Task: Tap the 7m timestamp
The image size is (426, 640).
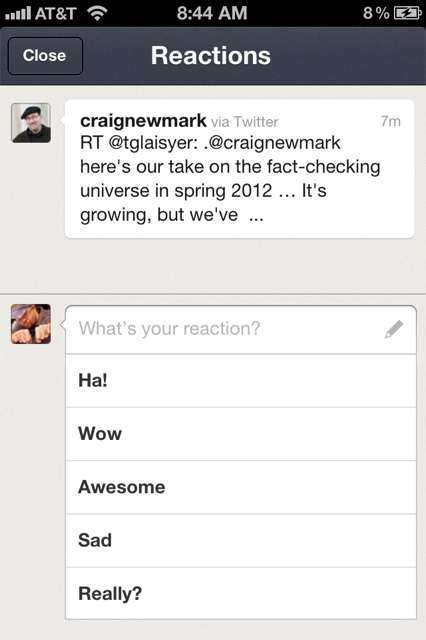Action: 390,121
